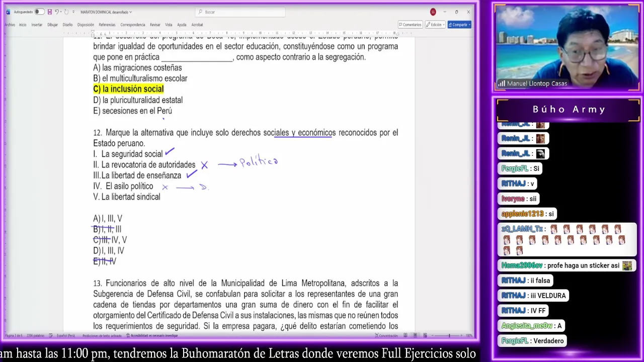Open the undo history dropdown arrow

(61, 12)
